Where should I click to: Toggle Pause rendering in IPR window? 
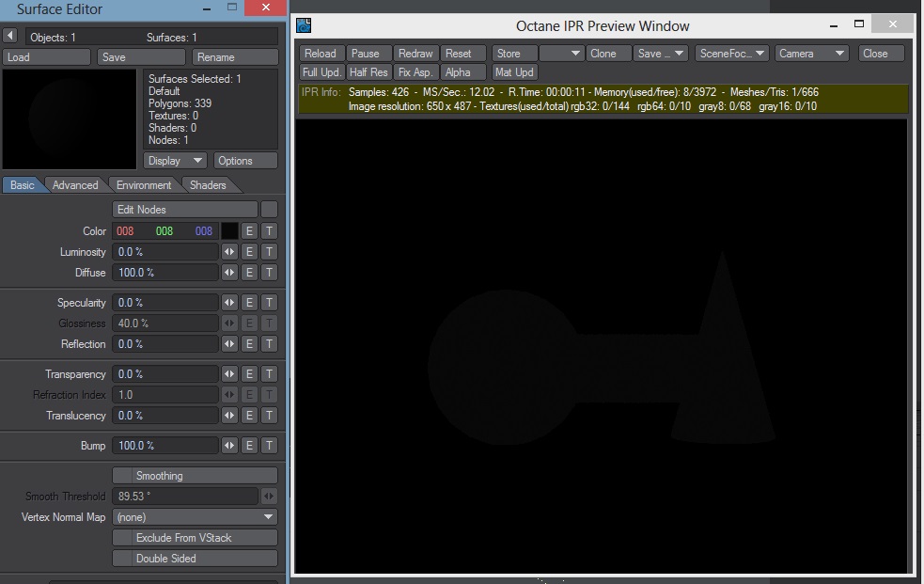(368, 53)
